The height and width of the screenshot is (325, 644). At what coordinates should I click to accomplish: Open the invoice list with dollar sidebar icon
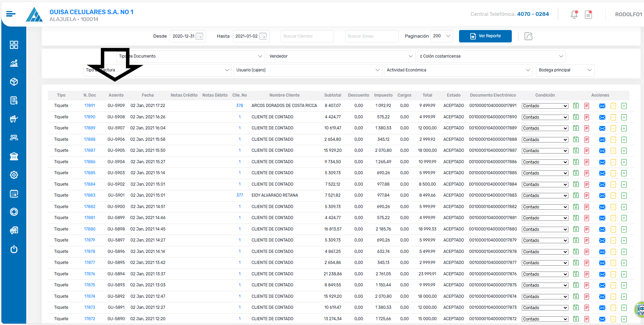14,100
